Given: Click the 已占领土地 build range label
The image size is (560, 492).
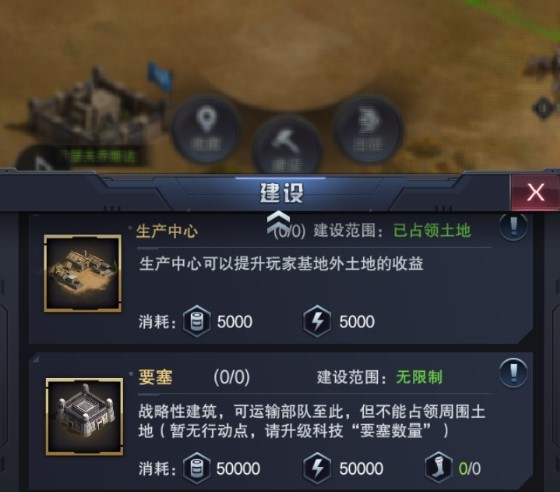Looking at the screenshot, I should point(432,231).
